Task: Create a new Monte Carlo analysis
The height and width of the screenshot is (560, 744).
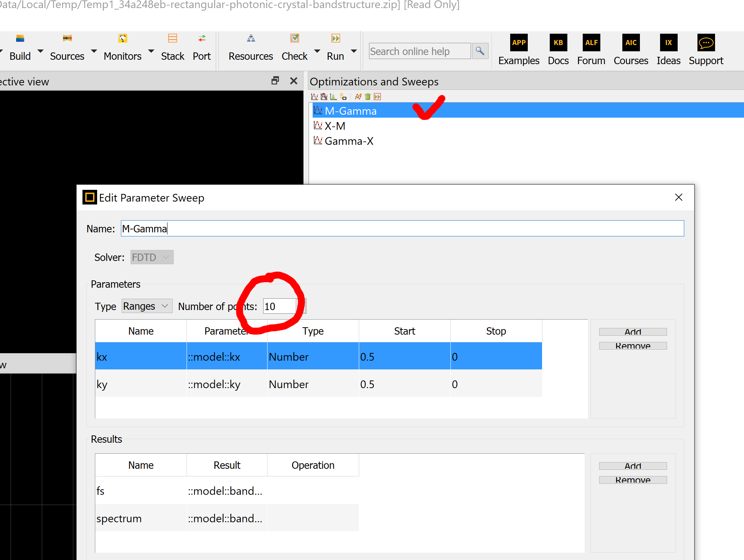Action: pyautogui.click(x=333, y=97)
